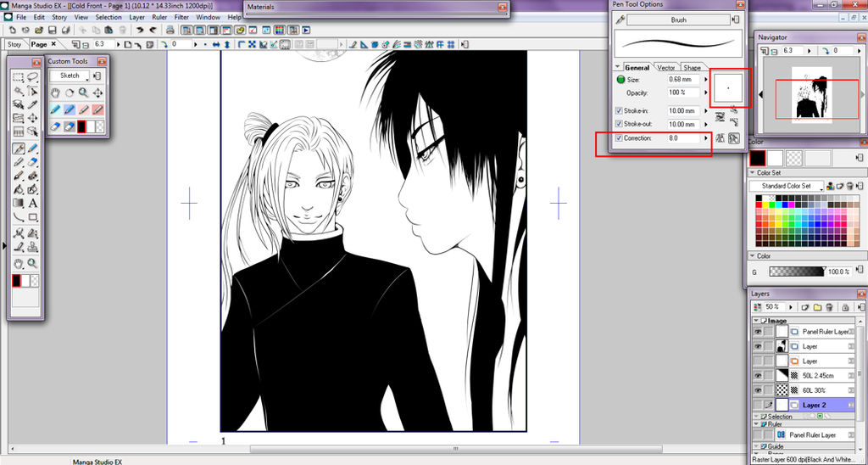868x465 pixels.
Task: Open the Filter menu
Action: [x=181, y=17]
